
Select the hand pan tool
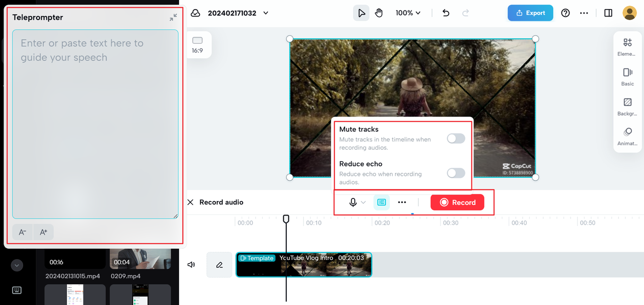click(x=379, y=13)
